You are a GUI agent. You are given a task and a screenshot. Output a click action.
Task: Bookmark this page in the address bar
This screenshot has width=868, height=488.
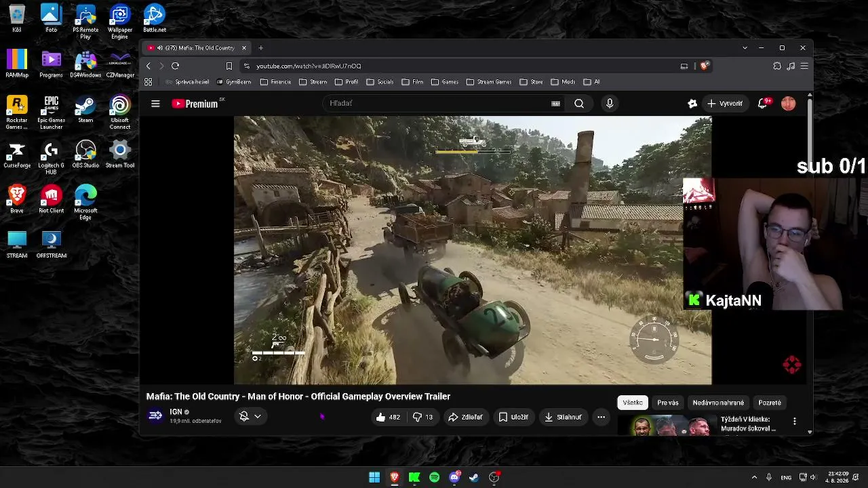point(229,66)
